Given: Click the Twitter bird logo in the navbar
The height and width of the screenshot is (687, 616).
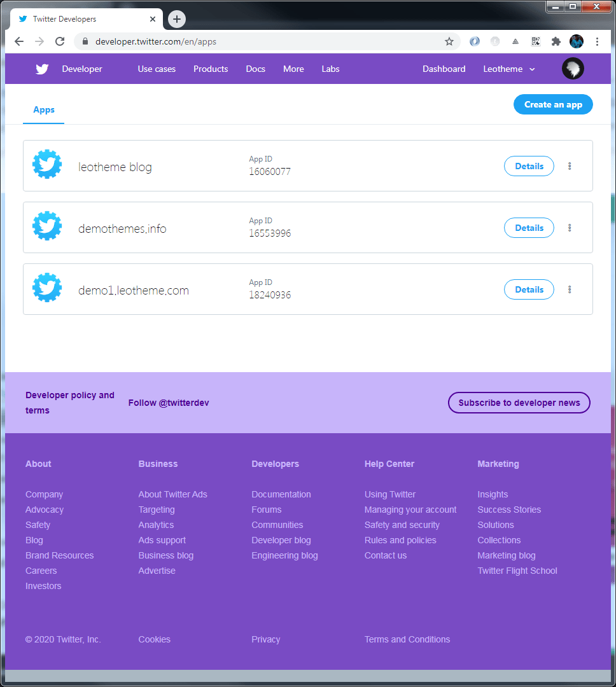Looking at the screenshot, I should 41,69.
